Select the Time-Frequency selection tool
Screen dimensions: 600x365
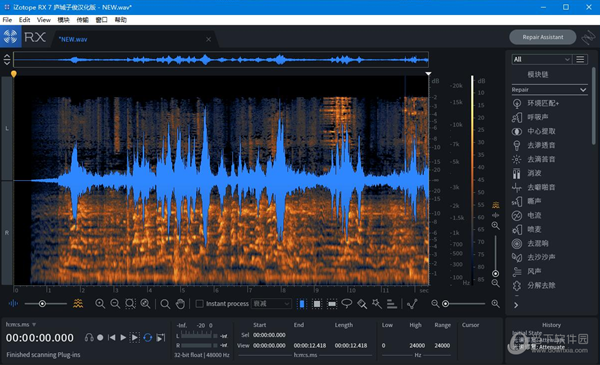point(317,304)
